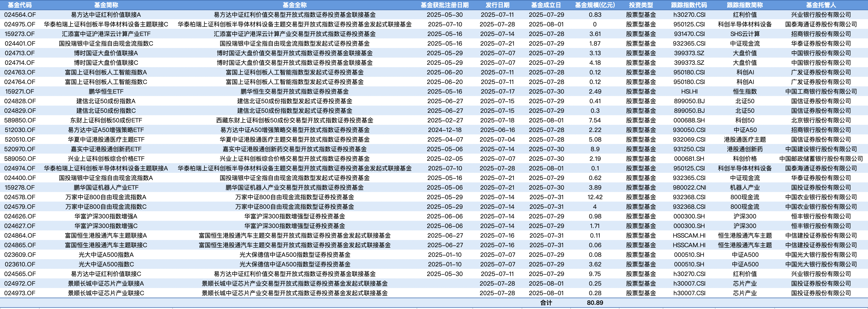The image size is (868, 309).
Task: Click the 基金托管人 column header
Action: (x=821, y=5)
